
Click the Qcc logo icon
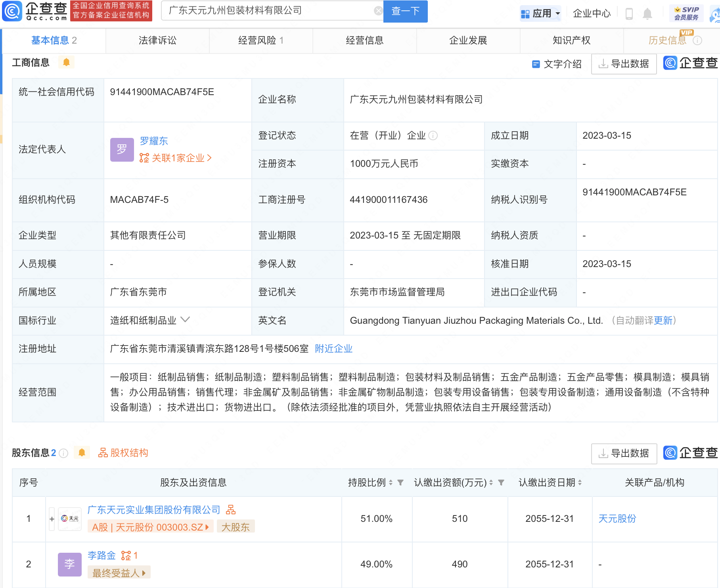pos(12,11)
